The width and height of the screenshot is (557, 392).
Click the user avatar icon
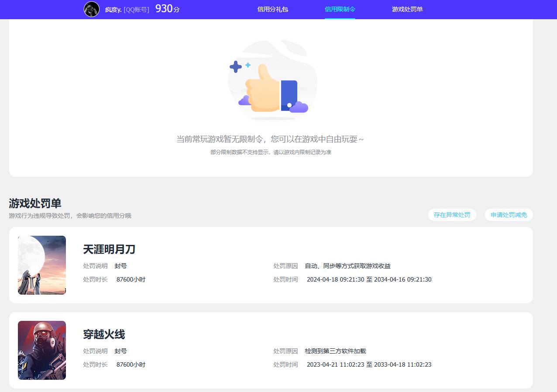coord(92,9)
